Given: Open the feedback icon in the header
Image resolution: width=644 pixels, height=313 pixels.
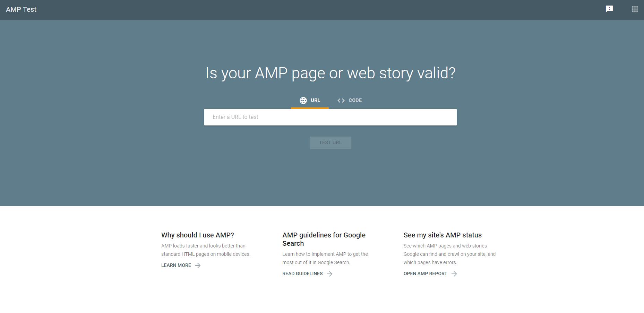Looking at the screenshot, I should tap(609, 9).
